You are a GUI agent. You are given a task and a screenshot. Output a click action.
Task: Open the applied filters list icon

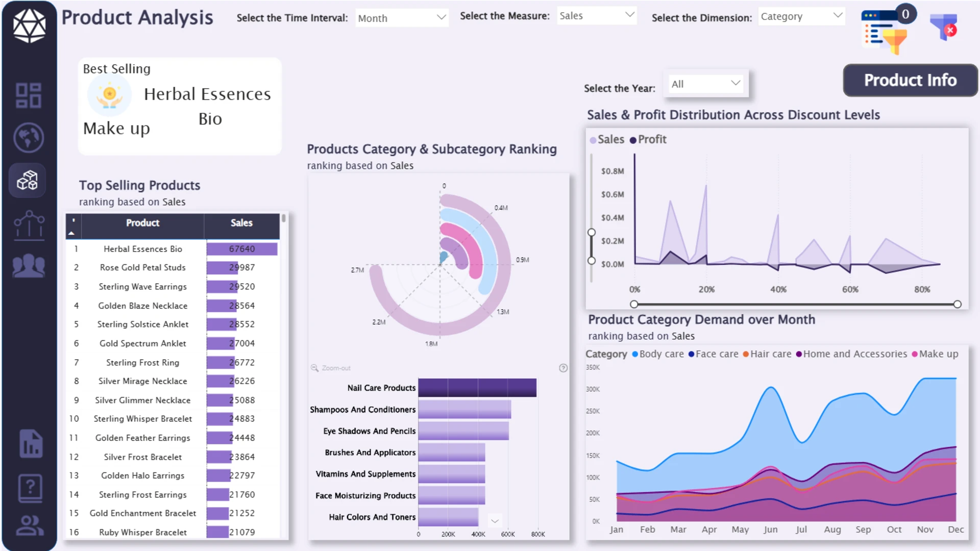[885, 33]
